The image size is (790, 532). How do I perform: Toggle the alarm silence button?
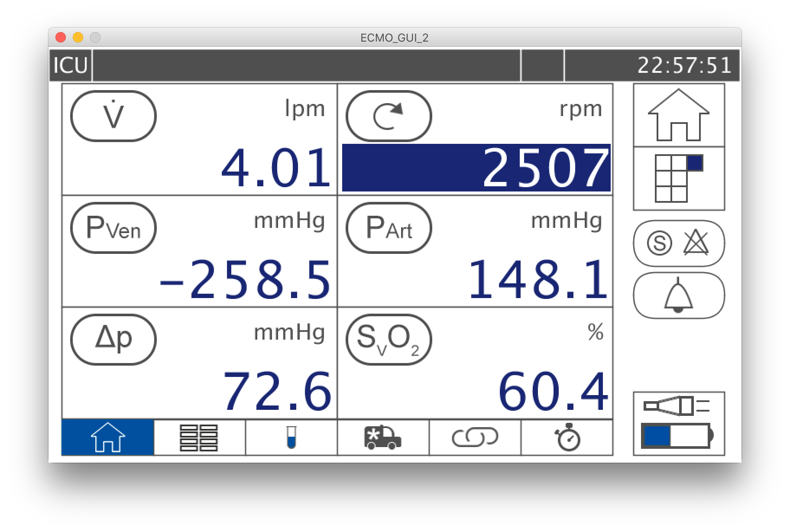[x=678, y=243]
